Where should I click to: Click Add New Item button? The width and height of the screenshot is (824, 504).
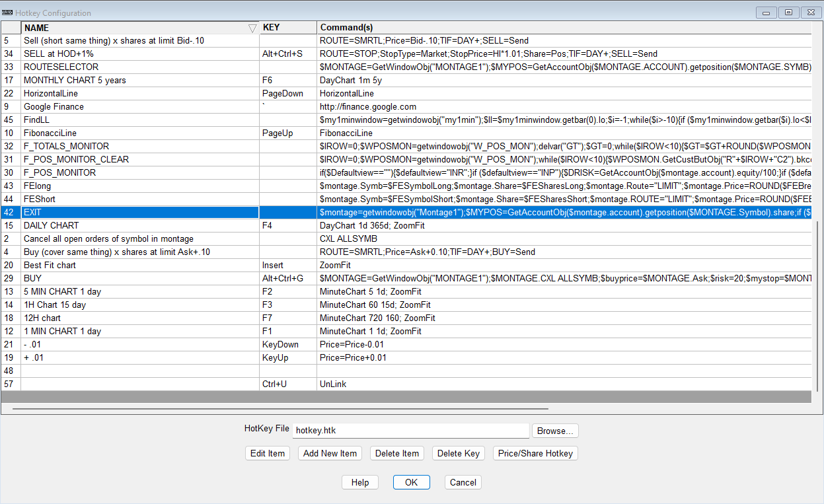pyautogui.click(x=330, y=453)
